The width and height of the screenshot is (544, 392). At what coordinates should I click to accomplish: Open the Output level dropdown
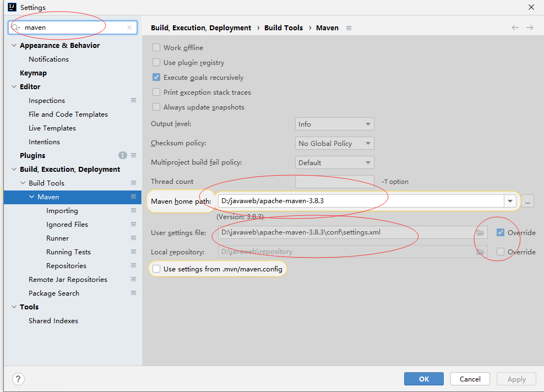click(x=334, y=124)
